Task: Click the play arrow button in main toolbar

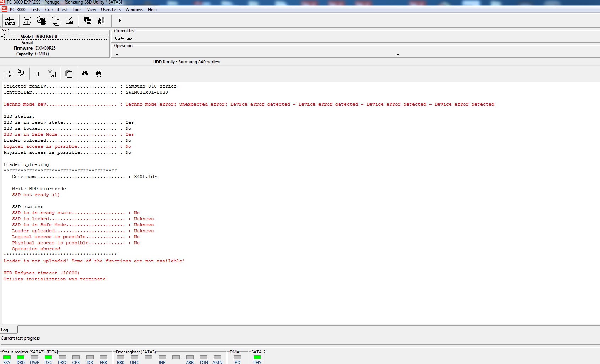Action: (120, 21)
